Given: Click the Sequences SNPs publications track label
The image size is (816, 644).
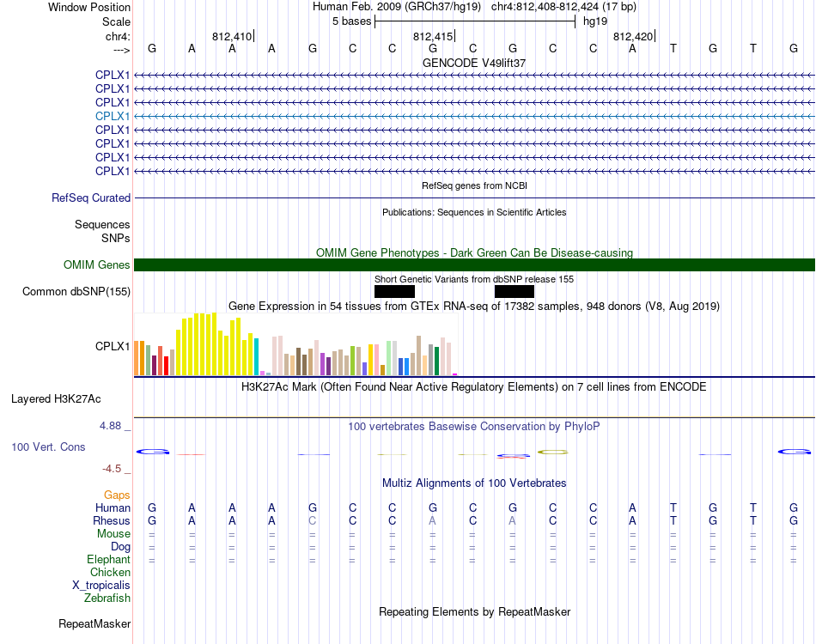Looking at the screenshot, I should pyautogui.click(x=102, y=231).
